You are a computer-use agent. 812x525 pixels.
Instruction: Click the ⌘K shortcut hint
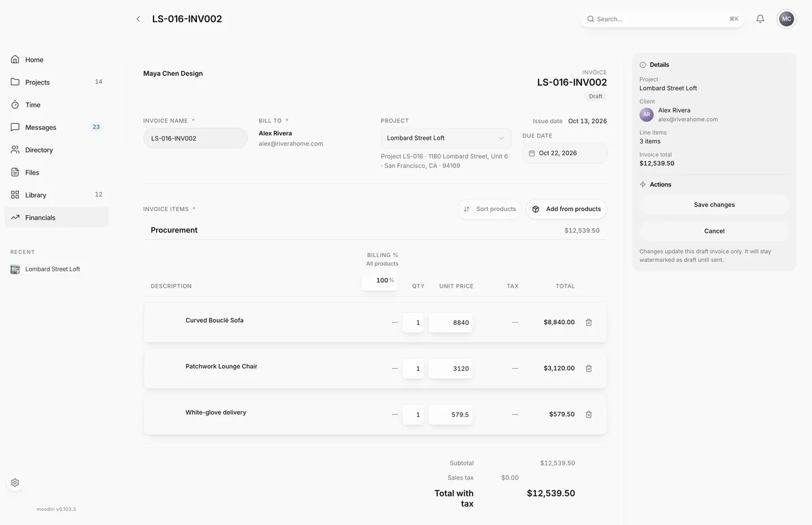point(734,19)
